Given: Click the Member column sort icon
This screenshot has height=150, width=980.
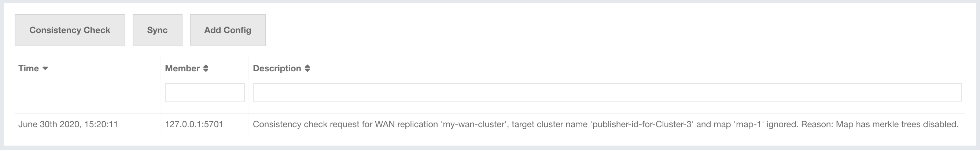Looking at the screenshot, I should point(206,69).
